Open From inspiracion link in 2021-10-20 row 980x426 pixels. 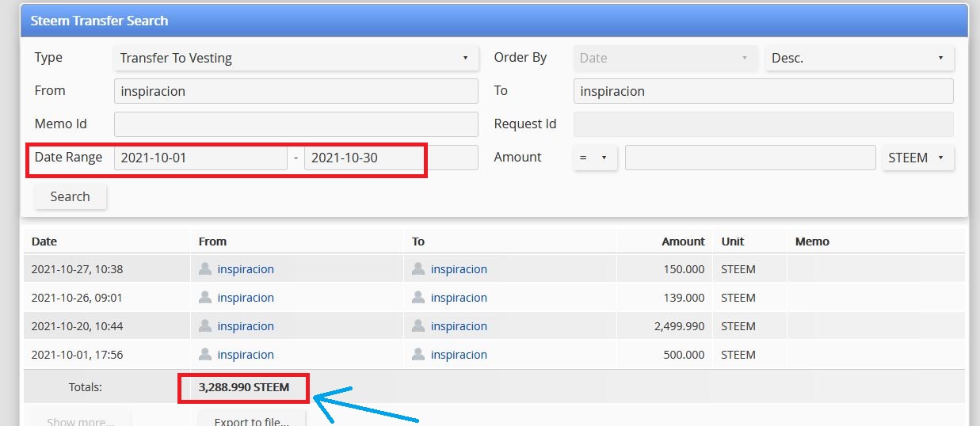tap(246, 326)
